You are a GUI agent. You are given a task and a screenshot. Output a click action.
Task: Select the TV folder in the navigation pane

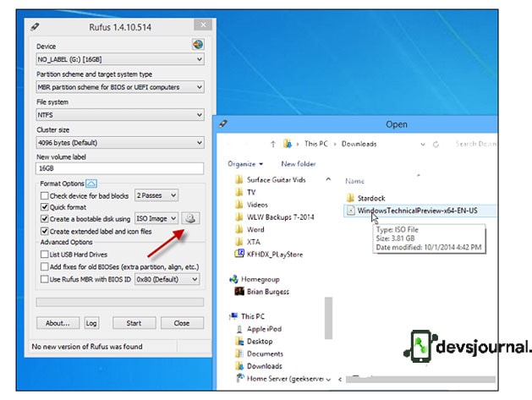245,192
